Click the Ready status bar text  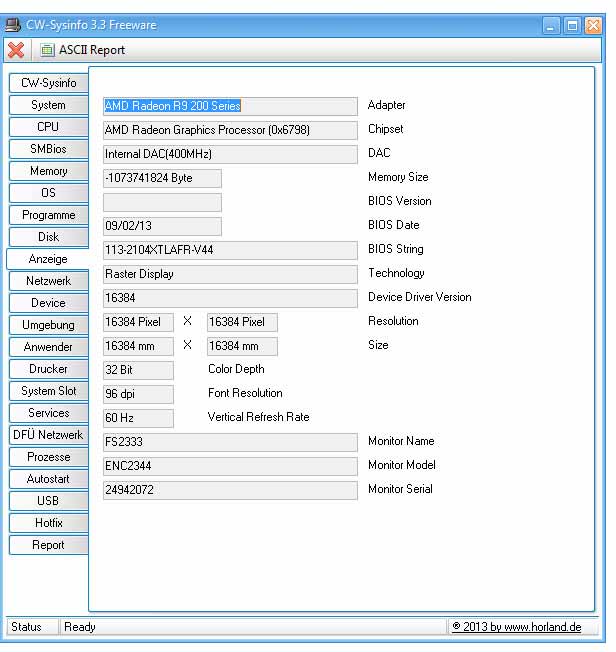80,627
